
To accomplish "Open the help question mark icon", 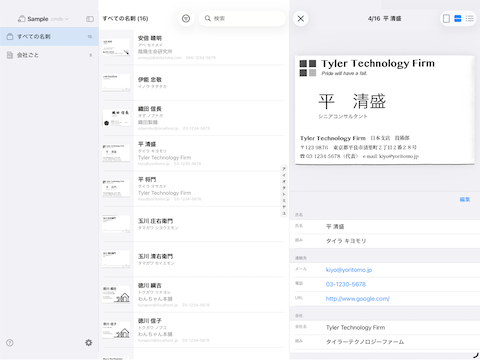I will point(10,343).
